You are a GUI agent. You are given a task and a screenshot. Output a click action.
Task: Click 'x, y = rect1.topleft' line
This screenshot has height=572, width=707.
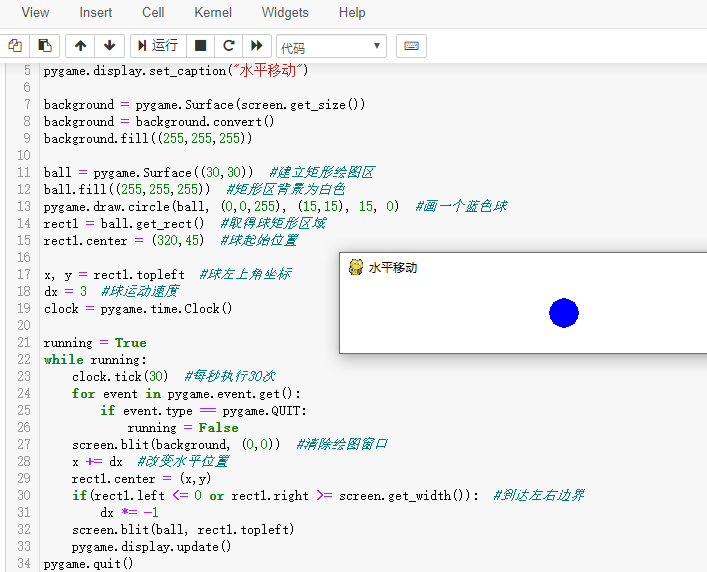(x=114, y=275)
